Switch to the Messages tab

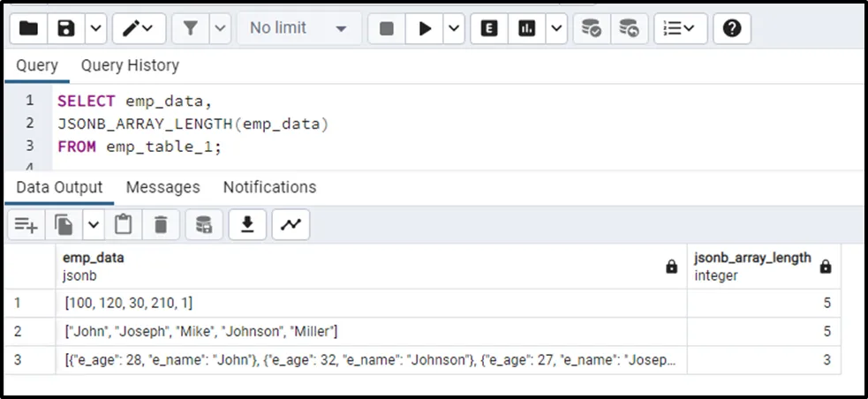click(162, 187)
